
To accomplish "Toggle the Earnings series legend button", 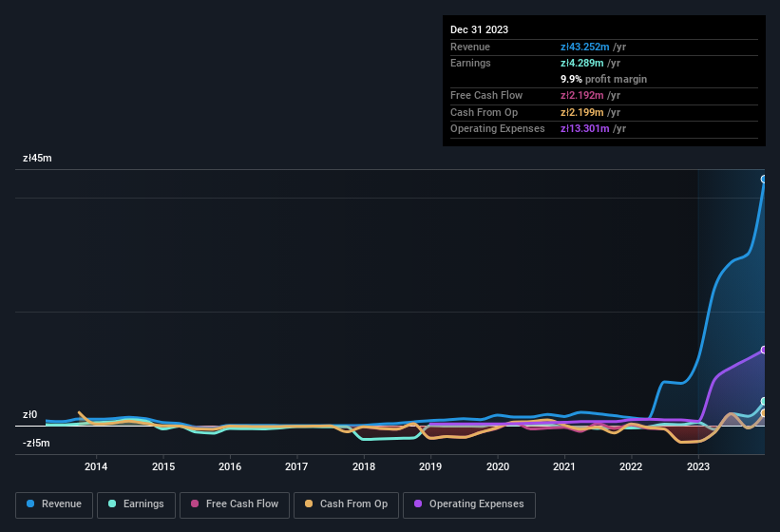I will tap(136, 504).
